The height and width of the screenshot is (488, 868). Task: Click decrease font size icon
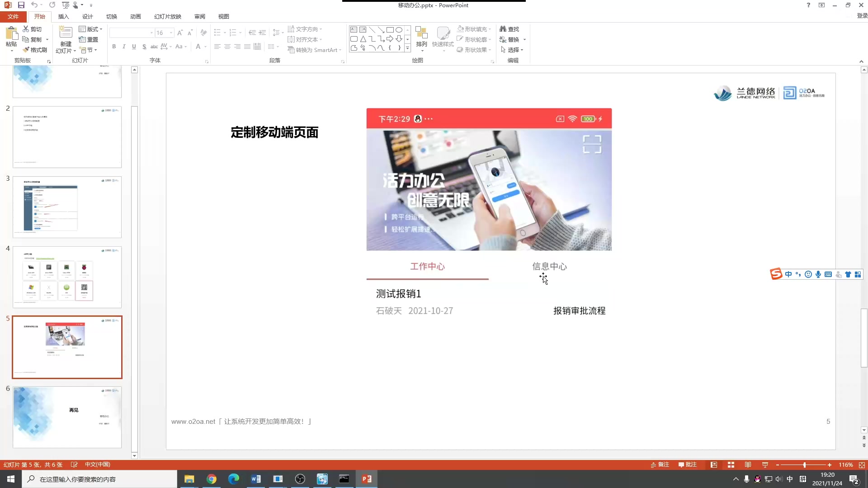(190, 33)
